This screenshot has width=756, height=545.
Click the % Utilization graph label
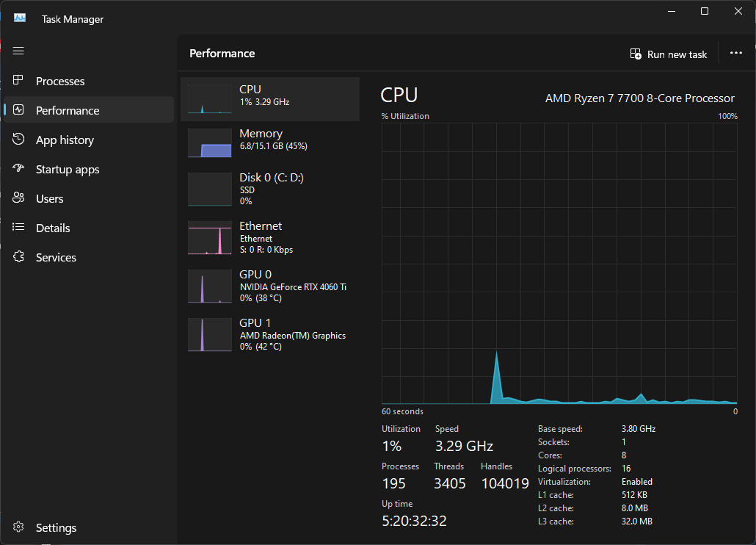pos(405,116)
